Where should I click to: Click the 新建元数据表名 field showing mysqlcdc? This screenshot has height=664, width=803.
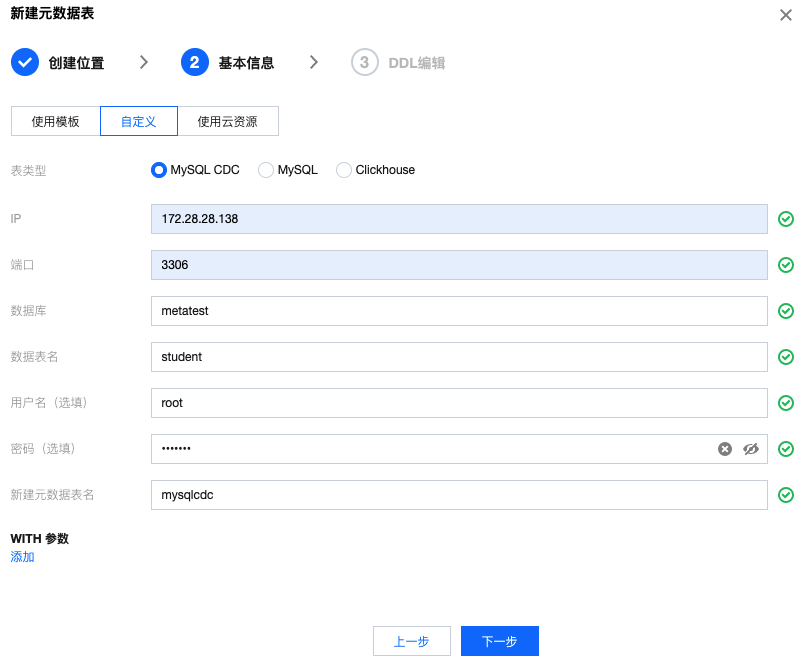click(459, 495)
